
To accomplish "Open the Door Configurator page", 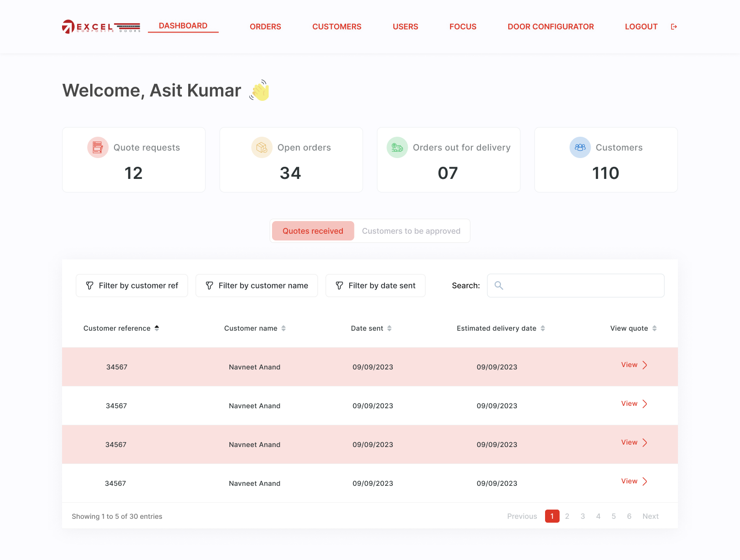I will (550, 27).
